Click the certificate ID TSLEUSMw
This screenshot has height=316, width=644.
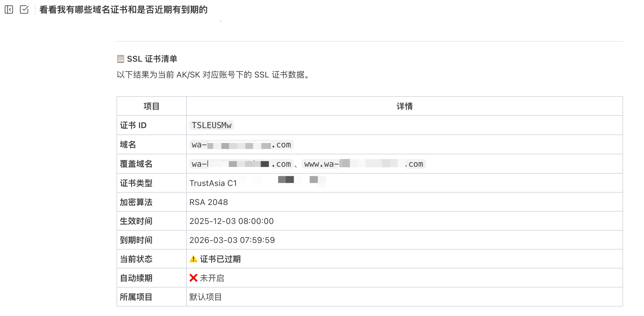[x=212, y=125]
